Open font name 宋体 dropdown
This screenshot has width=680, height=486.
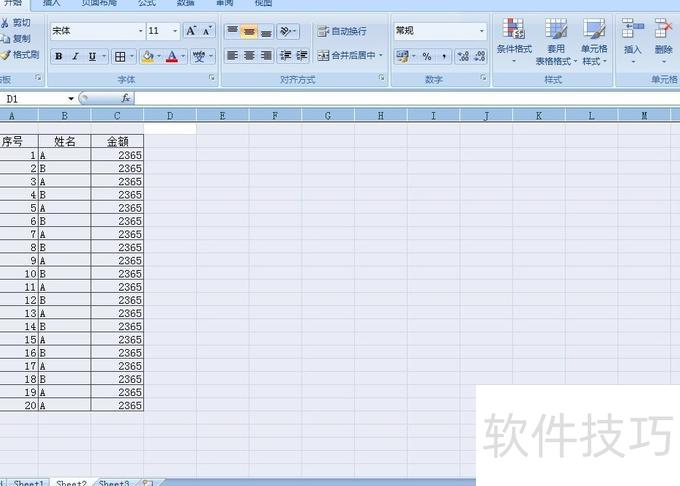pos(140,31)
